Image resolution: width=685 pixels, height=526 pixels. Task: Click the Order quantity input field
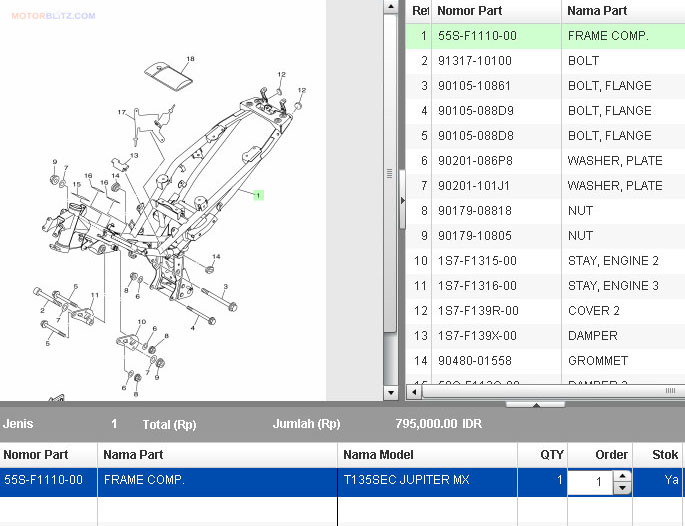(x=590, y=482)
